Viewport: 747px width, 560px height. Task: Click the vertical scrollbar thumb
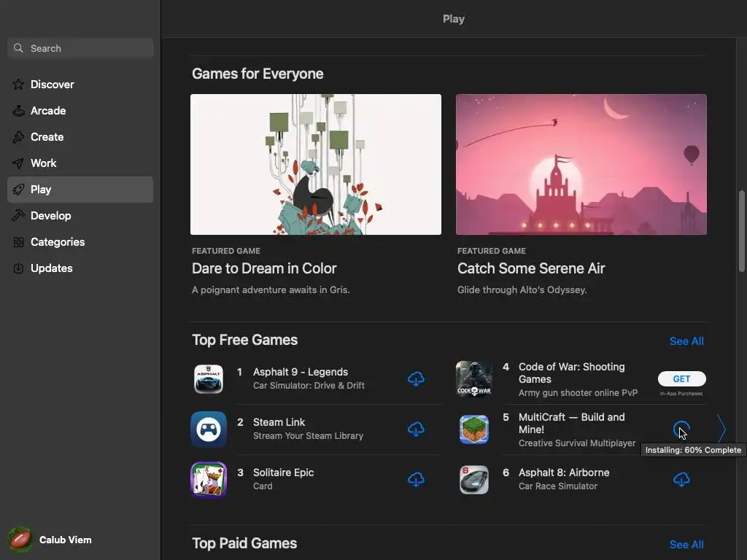tap(741, 231)
